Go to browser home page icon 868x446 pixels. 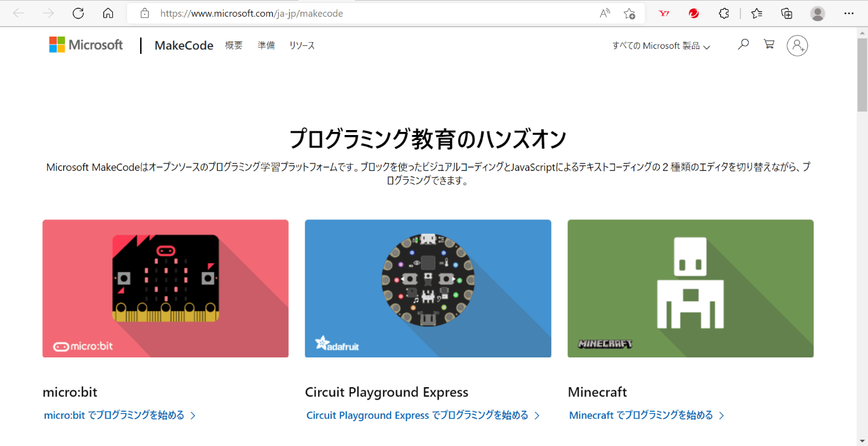pos(108,14)
